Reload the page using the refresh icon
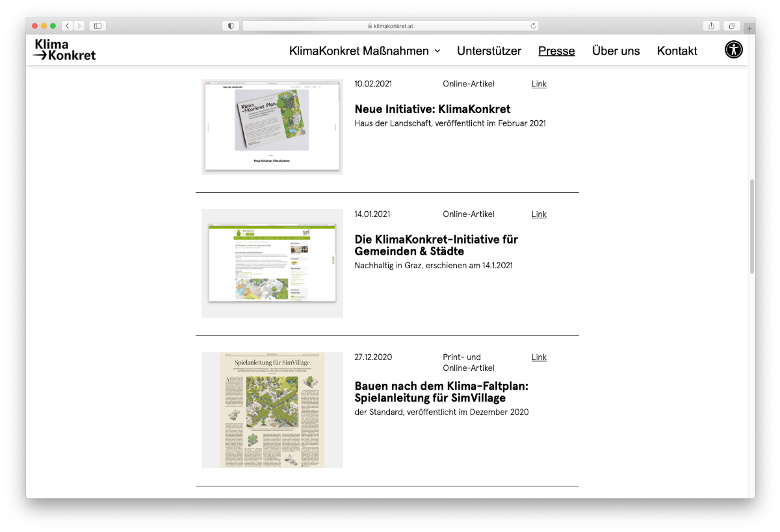The height and width of the screenshot is (532, 780). 533,26
